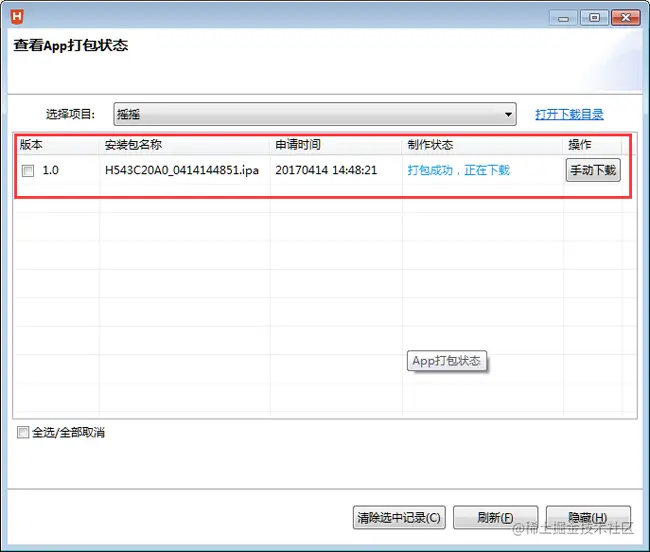The image size is (650, 552).
Task: Click the 版本 column header
Action: (57, 145)
